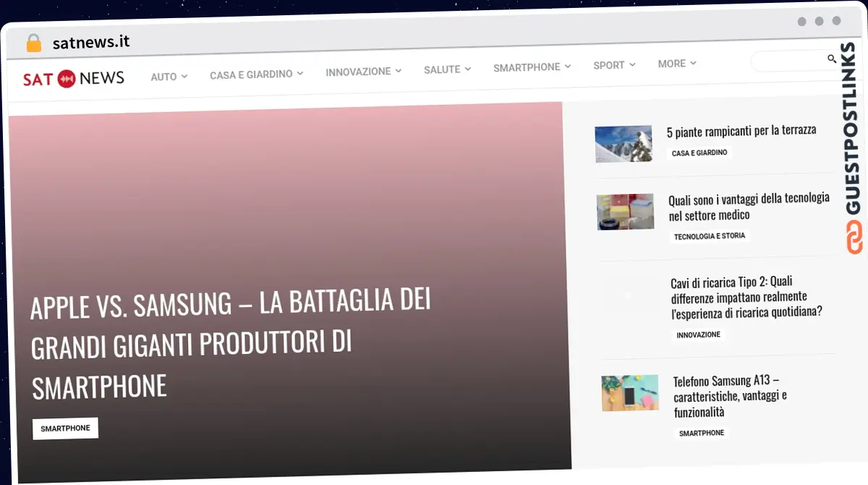Click the Samsung A13 article thumbnail
This screenshot has width=868, height=485.
pyautogui.click(x=630, y=393)
